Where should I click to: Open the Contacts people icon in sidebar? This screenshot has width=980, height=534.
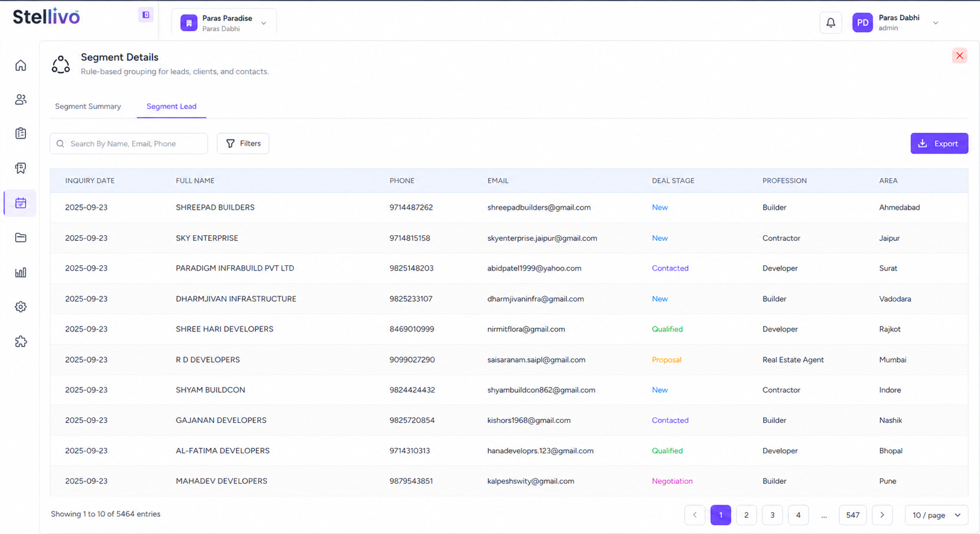(21, 100)
